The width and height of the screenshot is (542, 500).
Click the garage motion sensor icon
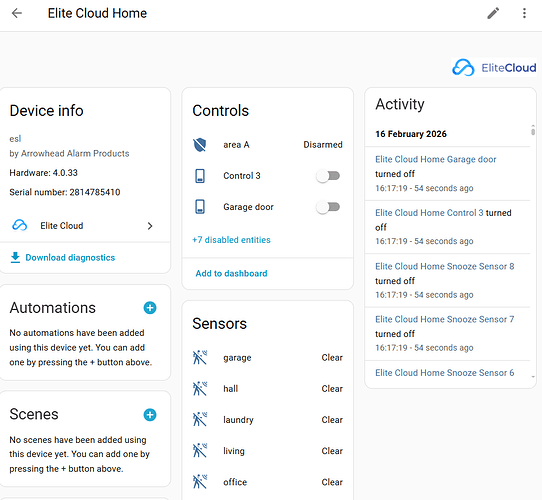[200, 358]
